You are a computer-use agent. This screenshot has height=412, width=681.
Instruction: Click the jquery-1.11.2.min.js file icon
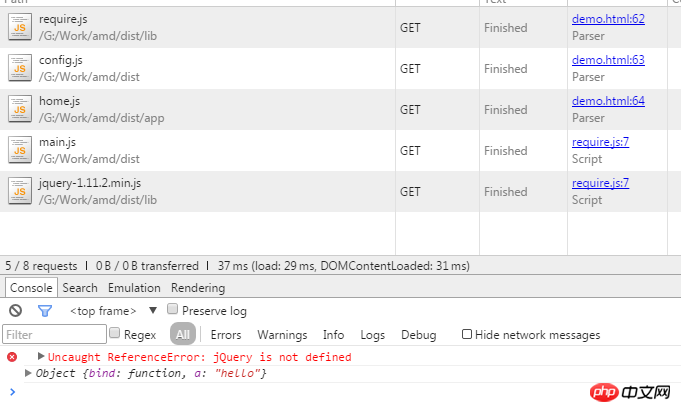pos(20,191)
